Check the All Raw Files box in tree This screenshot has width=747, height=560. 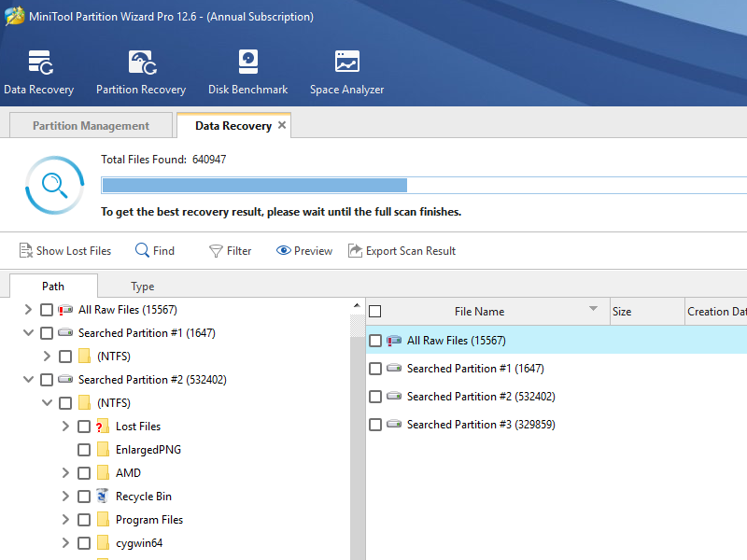[x=47, y=310]
